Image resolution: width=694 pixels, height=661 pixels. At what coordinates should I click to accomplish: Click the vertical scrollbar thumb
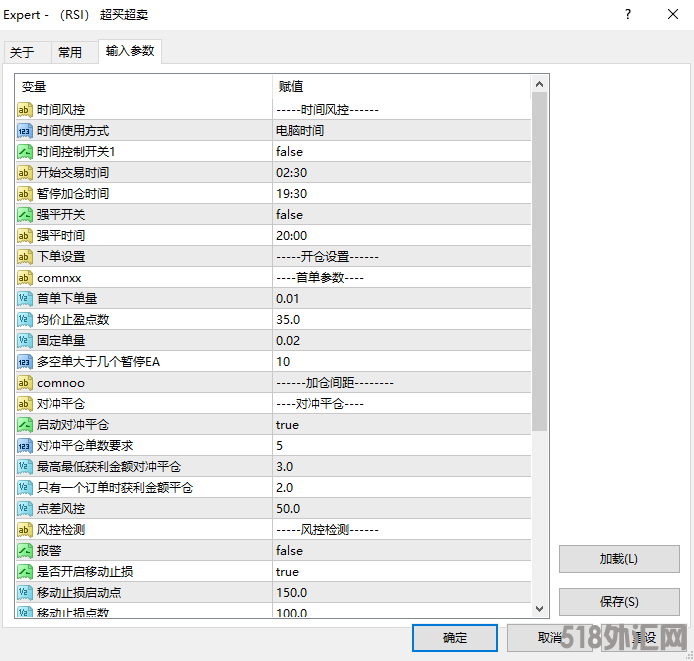tap(539, 261)
